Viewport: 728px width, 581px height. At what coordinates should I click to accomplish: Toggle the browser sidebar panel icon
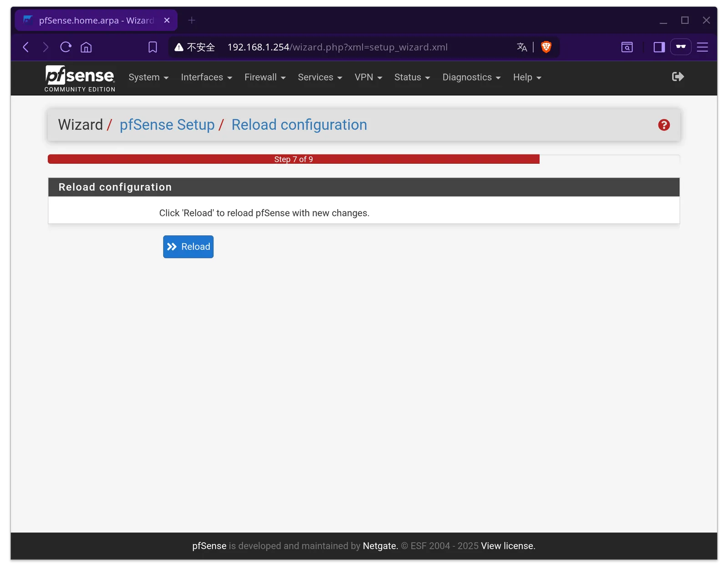[x=659, y=47]
